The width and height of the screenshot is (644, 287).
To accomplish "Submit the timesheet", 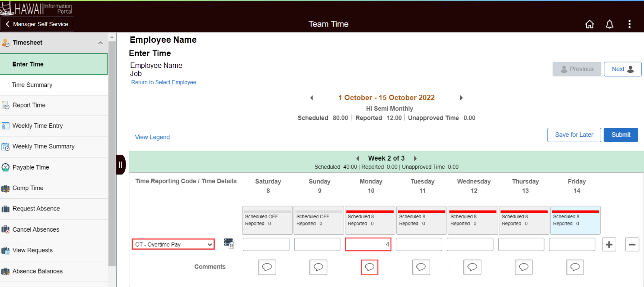I will point(621,135).
